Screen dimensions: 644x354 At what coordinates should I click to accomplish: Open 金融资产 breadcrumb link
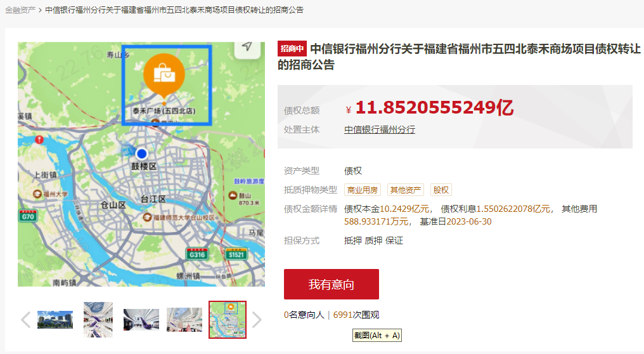coord(20,10)
